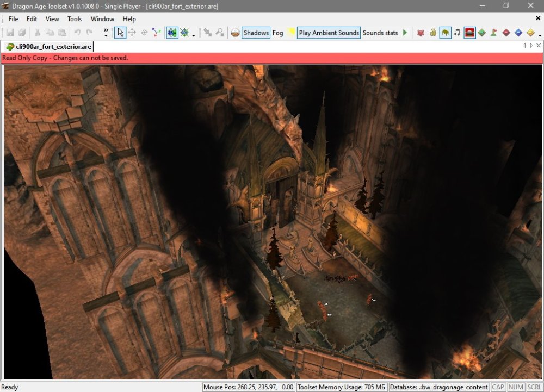Disable Play Ambient Sounds
The height and width of the screenshot is (392, 544).
point(329,33)
